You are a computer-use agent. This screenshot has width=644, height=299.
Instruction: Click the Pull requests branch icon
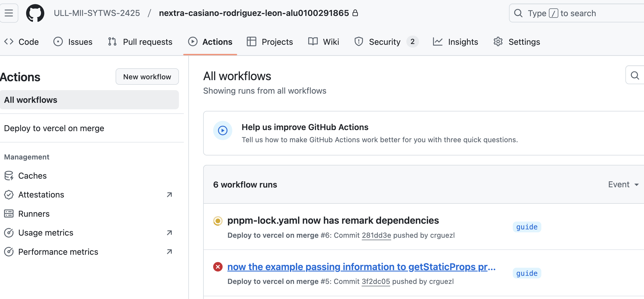pyautogui.click(x=112, y=42)
